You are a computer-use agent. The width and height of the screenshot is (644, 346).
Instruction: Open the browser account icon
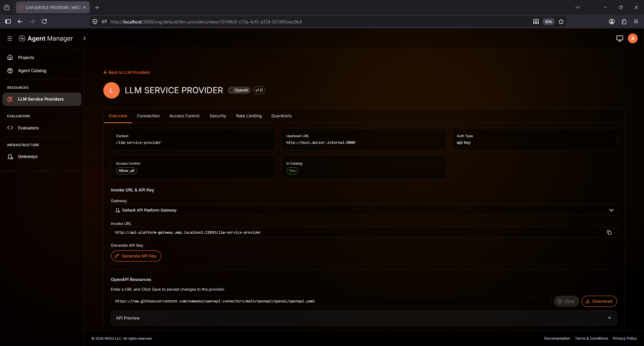click(612, 21)
